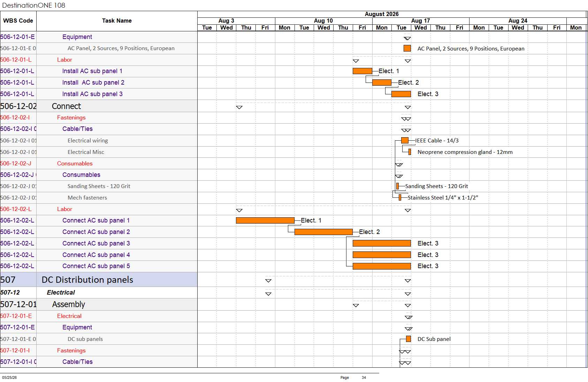The width and height of the screenshot is (588, 382).
Task: Click the Install AC sub panel 1 bar
Action: tap(362, 71)
